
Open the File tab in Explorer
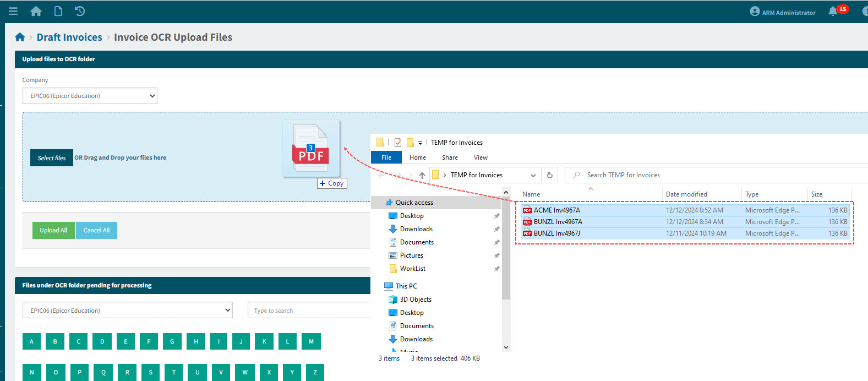coord(386,157)
